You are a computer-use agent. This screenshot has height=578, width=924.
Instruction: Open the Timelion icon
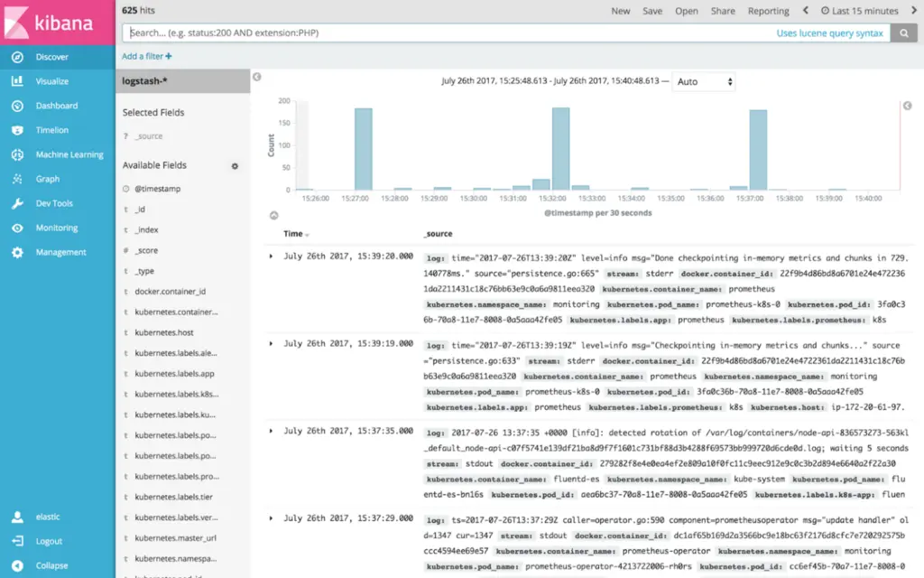(17, 130)
